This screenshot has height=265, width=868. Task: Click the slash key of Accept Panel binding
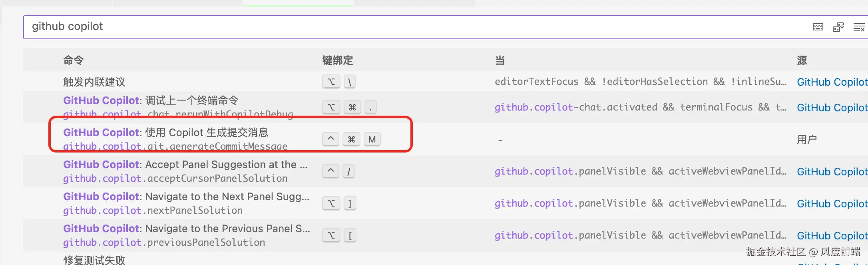click(x=349, y=171)
